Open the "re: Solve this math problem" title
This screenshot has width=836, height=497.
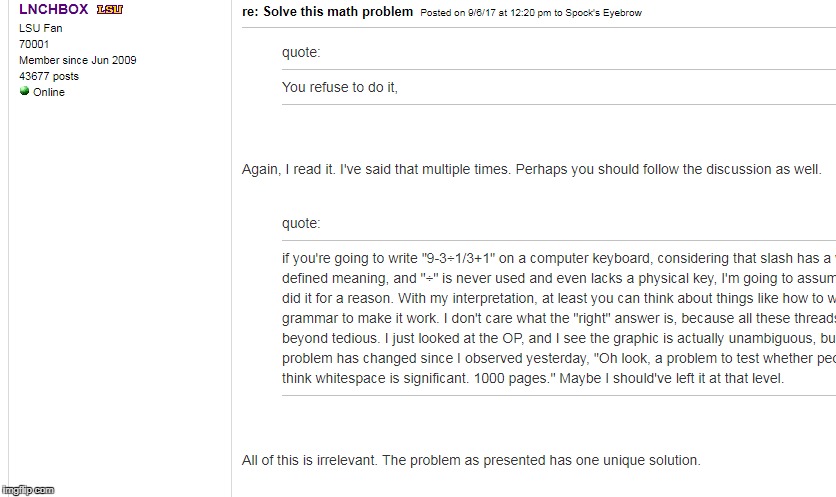coord(327,12)
